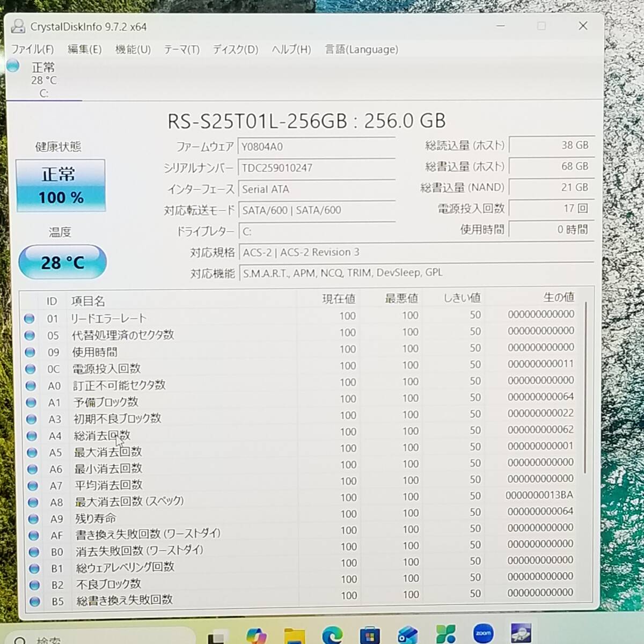The width and height of the screenshot is (644, 644).
Task: Open Microsoft Store from the taskbar
Action: [370, 635]
